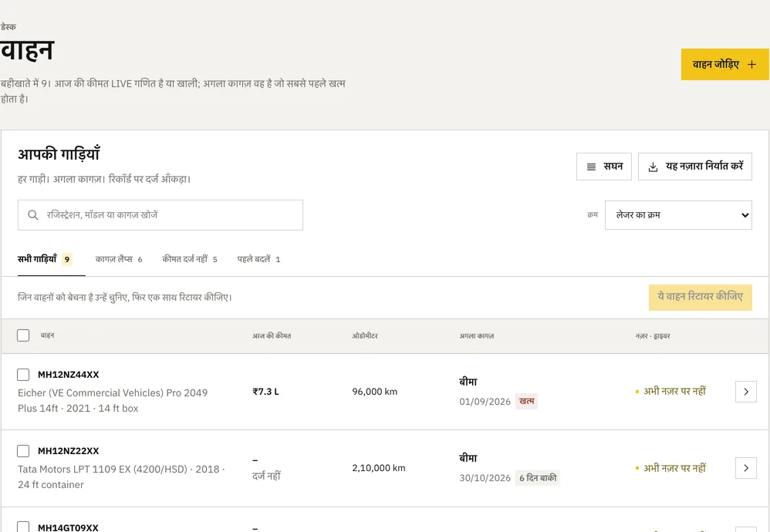Click registration number MH14GT09XX
The image size is (770, 532).
point(68,527)
